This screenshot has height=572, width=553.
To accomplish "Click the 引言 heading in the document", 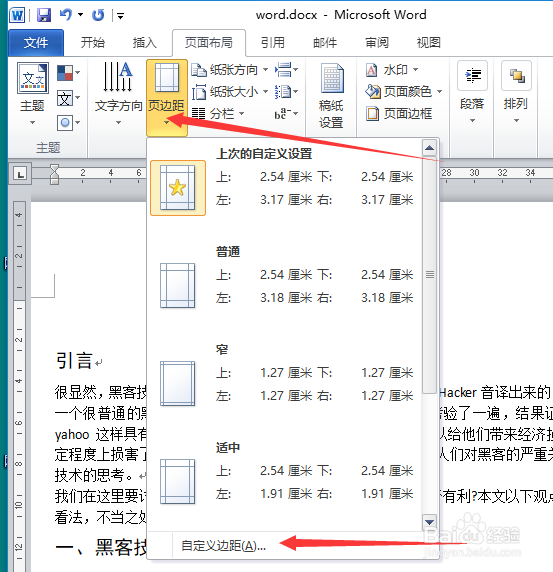I will click(74, 360).
